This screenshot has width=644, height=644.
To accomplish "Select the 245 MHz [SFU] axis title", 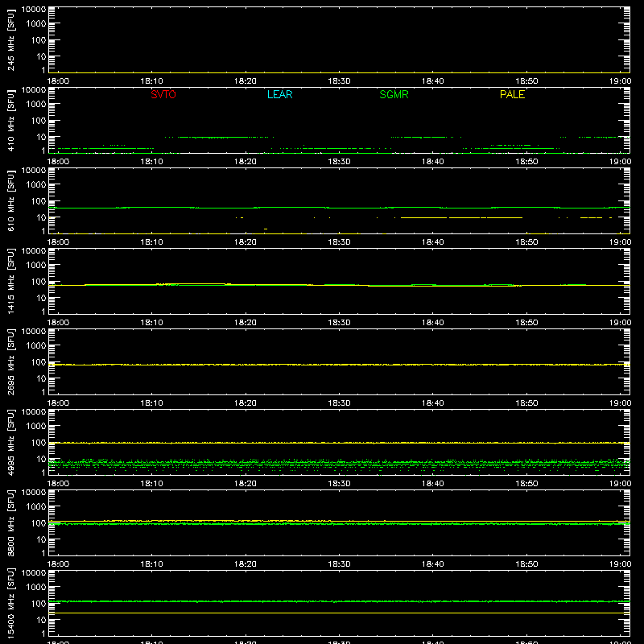I will tap(10, 40).
